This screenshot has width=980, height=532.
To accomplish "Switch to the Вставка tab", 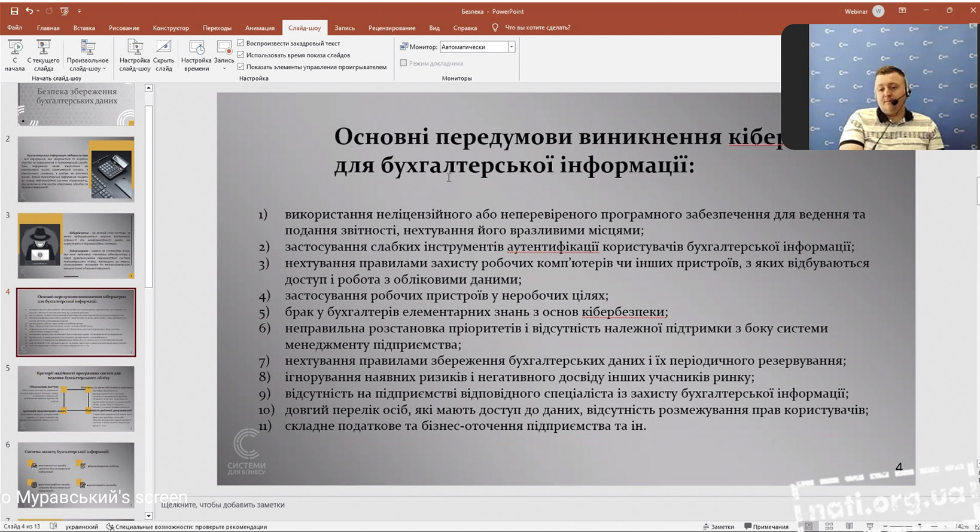I will pyautogui.click(x=84, y=27).
